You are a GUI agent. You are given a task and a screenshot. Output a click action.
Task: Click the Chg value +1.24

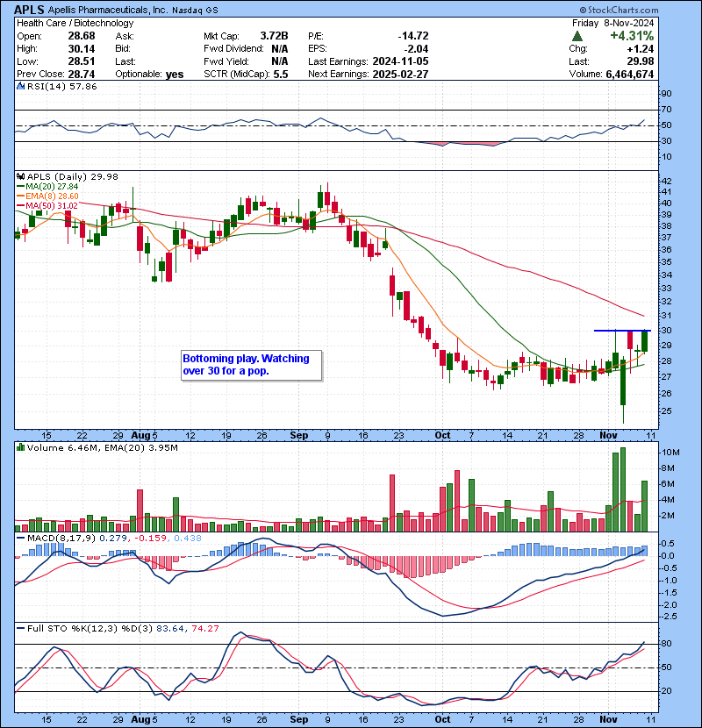(x=641, y=49)
